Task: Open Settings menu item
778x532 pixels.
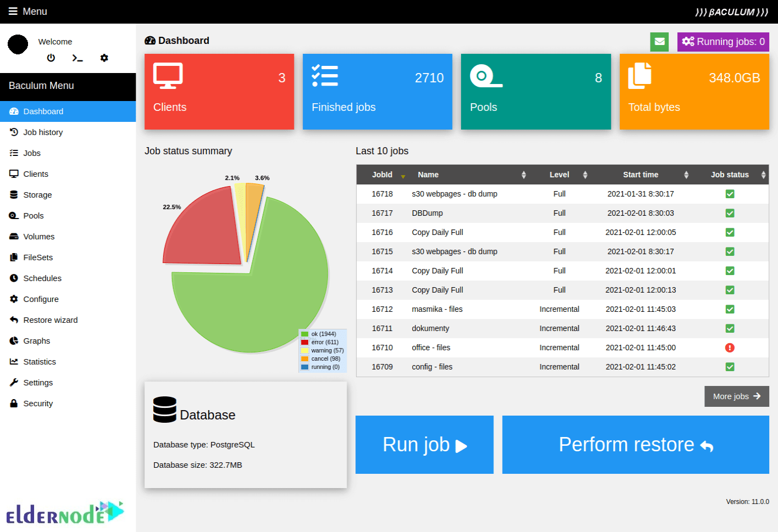Action: pos(68,383)
